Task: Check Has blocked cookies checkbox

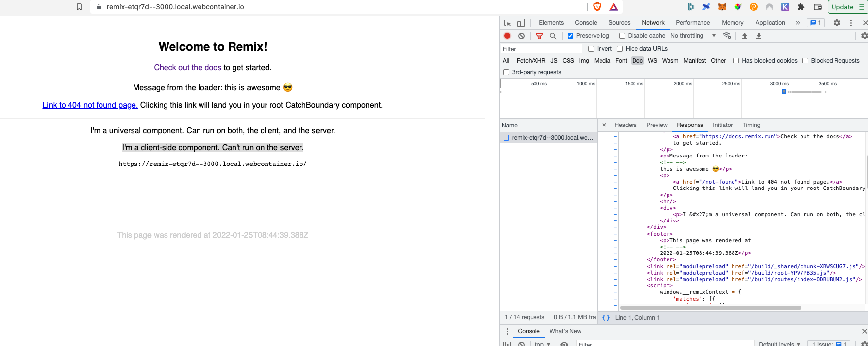Action: 736,61
